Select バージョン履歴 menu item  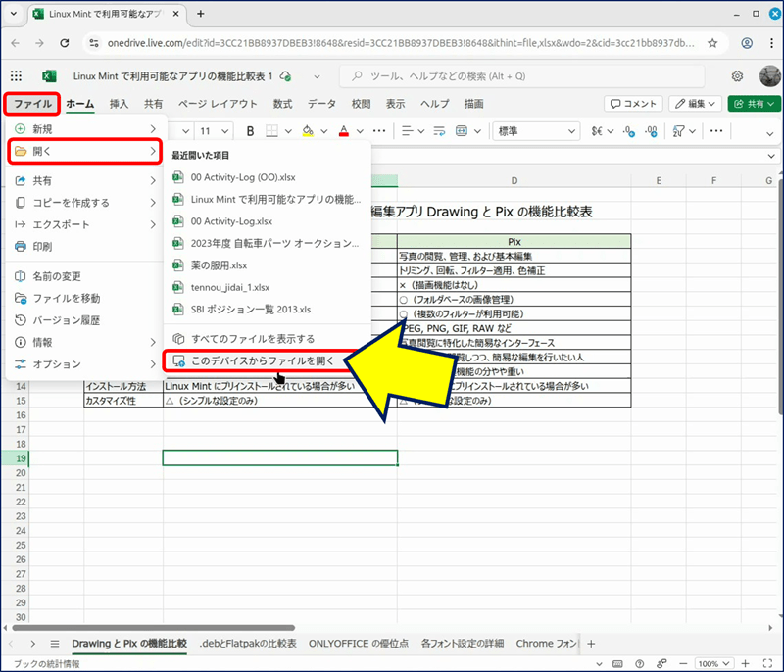pyautogui.click(x=85, y=320)
